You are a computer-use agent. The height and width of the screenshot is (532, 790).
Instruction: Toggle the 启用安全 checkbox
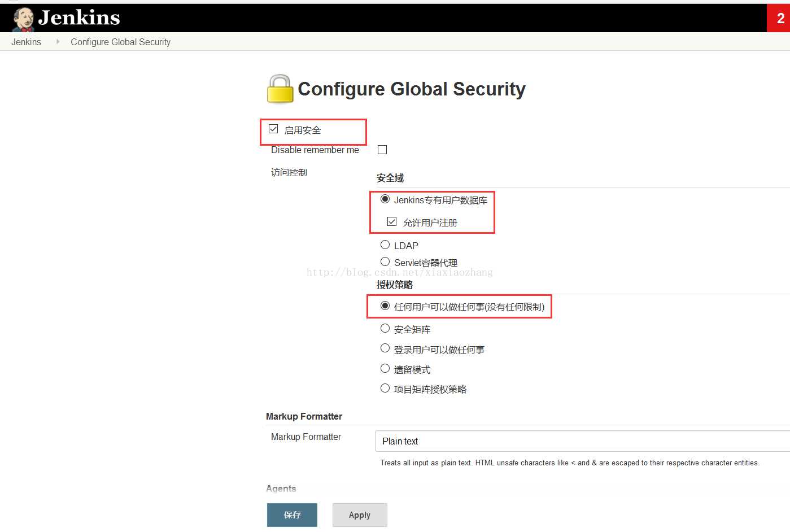pos(273,129)
